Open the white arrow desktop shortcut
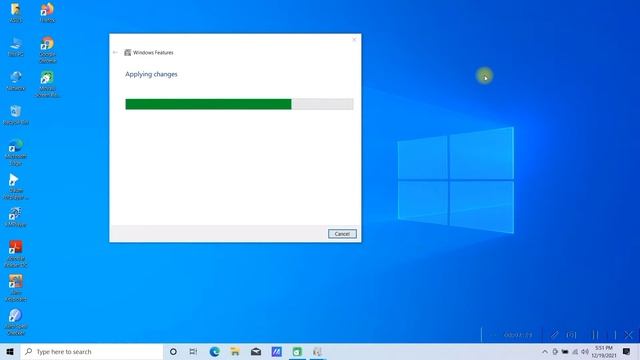This screenshot has width=640, height=360. (x=16, y=186)
